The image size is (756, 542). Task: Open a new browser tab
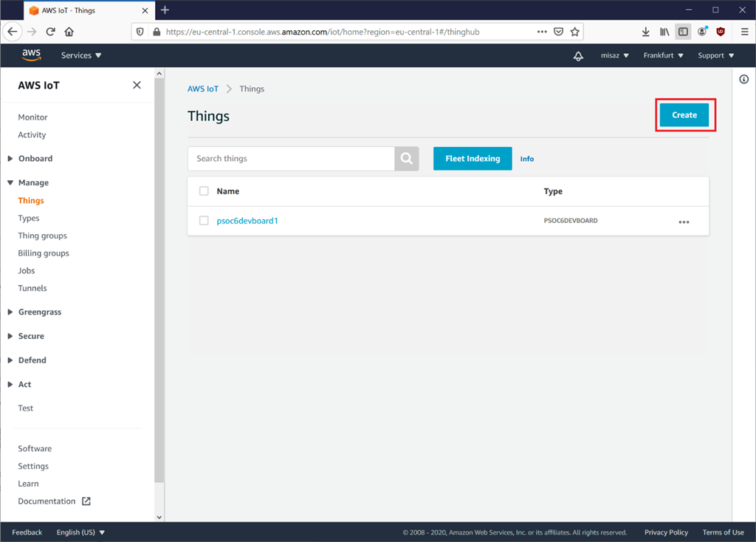[x=165, y=10]
